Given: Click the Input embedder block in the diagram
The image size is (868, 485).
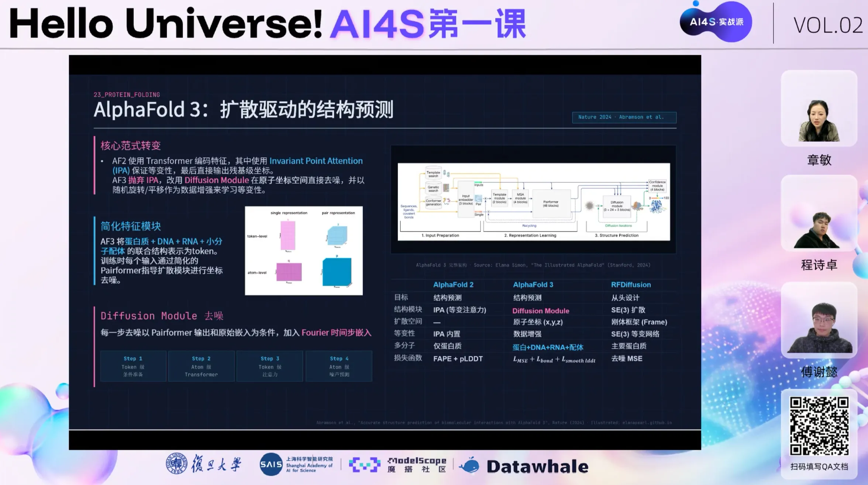Looking at the screenshot, I should click(465, 199).
